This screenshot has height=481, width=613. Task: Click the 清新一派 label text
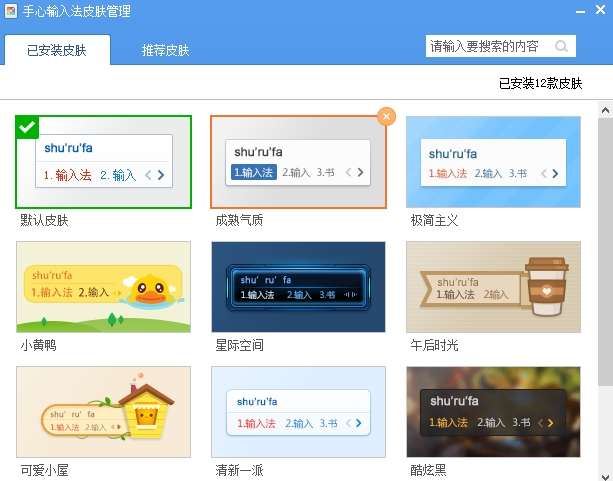click(x=239, y=470)
